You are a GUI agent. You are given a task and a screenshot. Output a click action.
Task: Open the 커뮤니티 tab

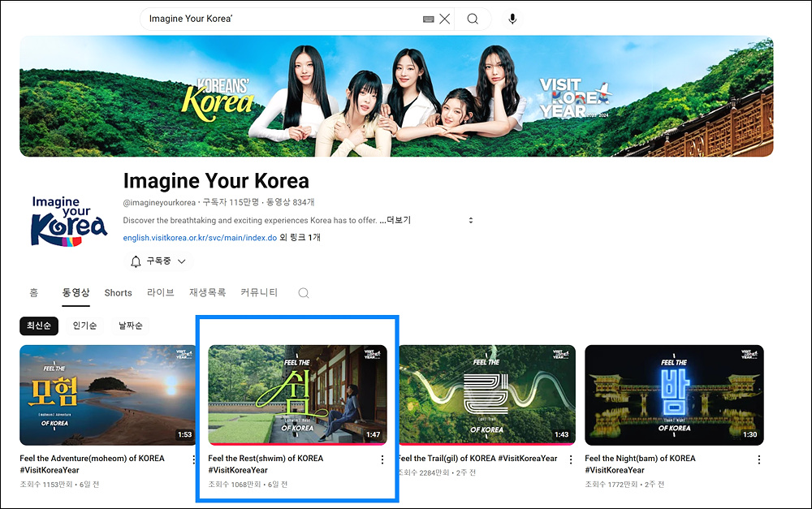259,292
